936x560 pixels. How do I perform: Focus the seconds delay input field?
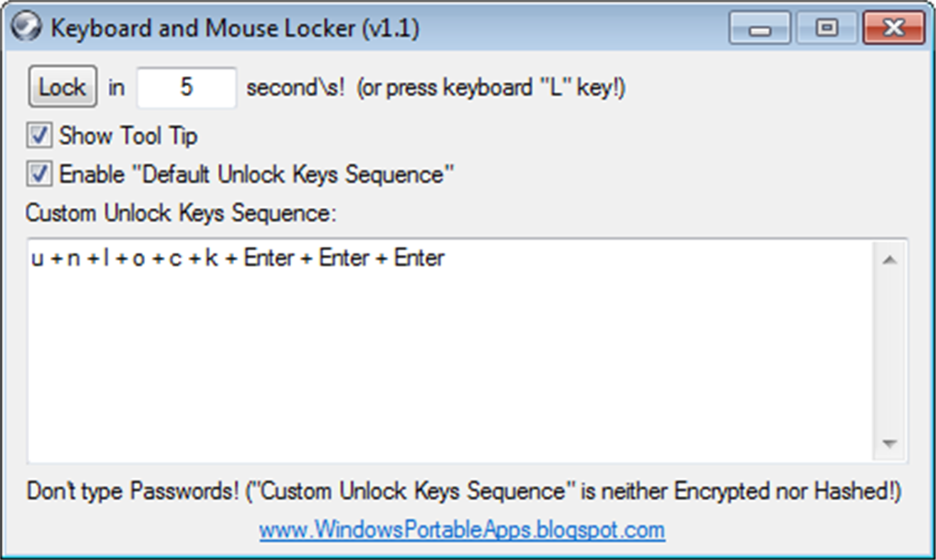(186, 88)
